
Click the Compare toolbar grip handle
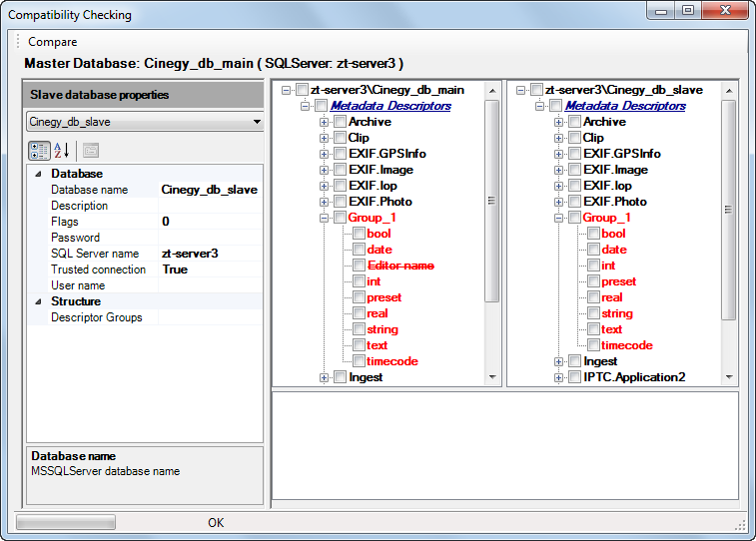(x=18, y=42)
